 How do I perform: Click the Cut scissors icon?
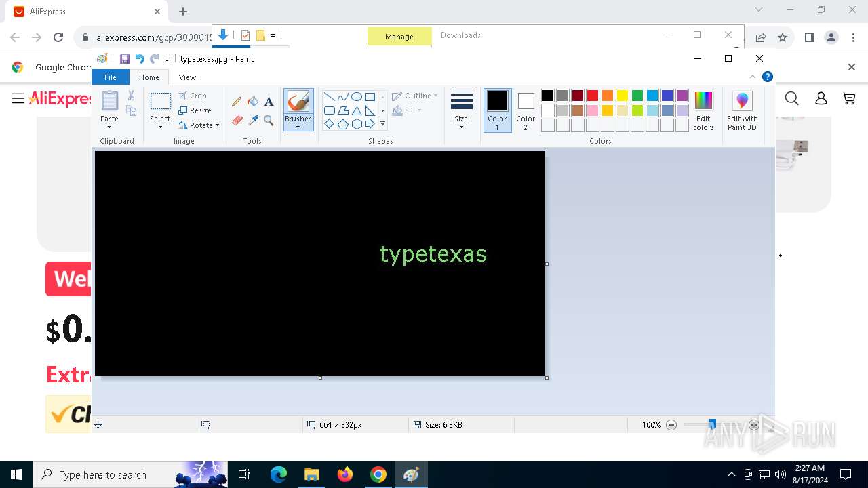point(131,96)
